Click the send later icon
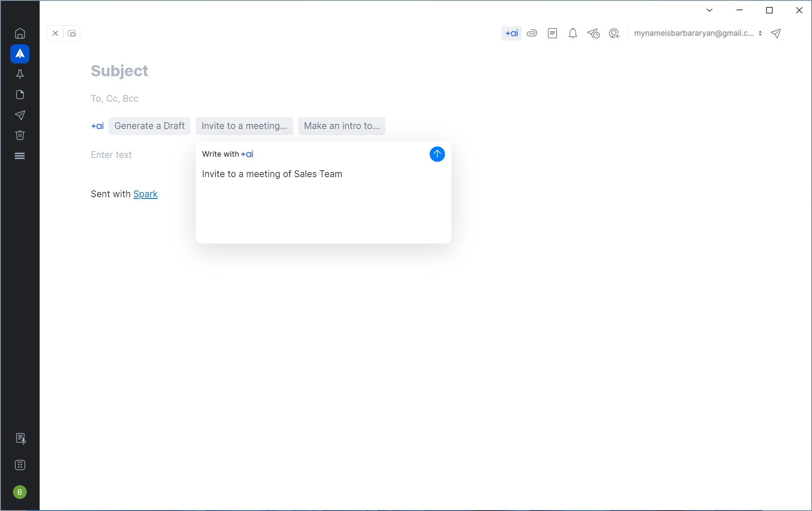This screenshot has width=812, height=511. tap(593, 33)
